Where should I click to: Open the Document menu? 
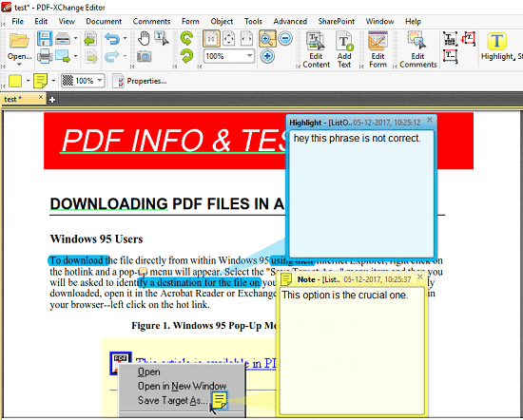(104, 21)
